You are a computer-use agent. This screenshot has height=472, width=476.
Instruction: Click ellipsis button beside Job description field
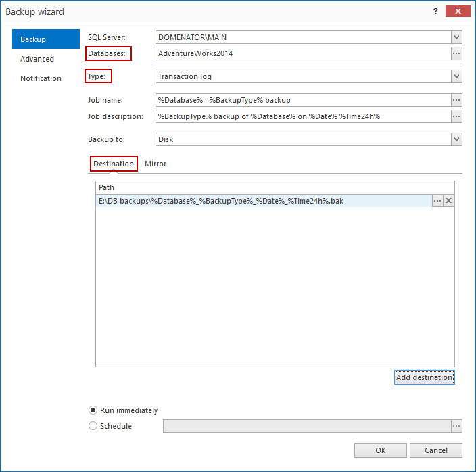coord(456,116)
